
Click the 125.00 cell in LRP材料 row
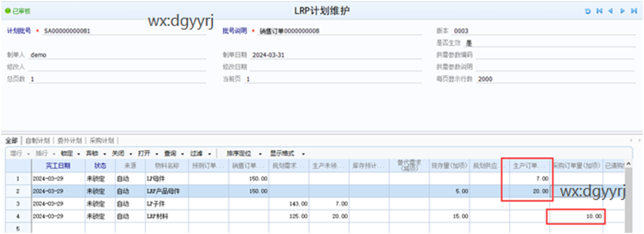click(x=289, y=216)
